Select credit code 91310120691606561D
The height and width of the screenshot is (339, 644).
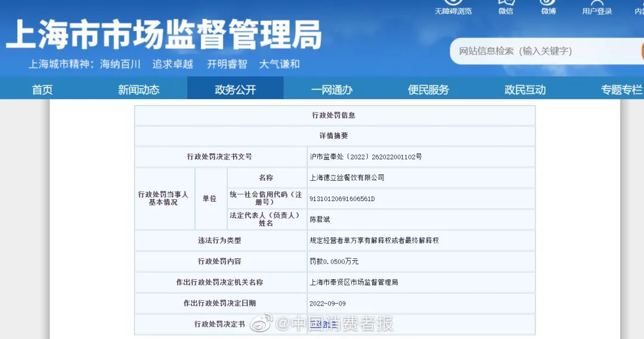(342, 199)
